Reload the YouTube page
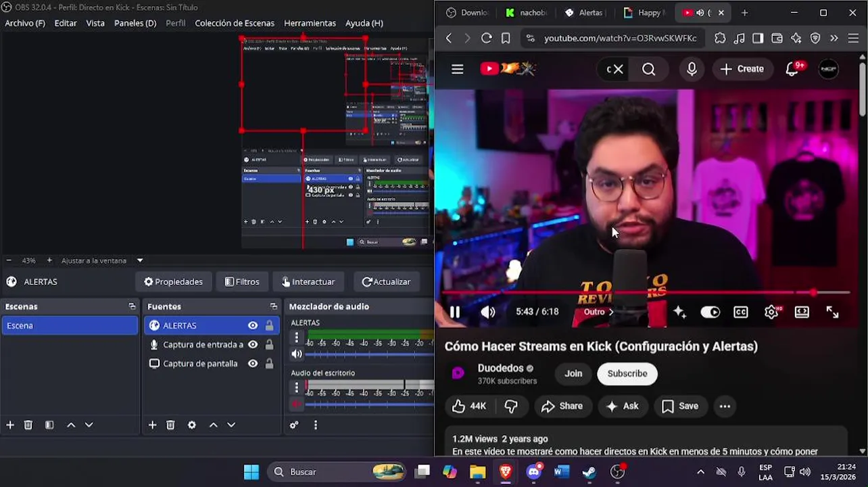 (487, 39)
